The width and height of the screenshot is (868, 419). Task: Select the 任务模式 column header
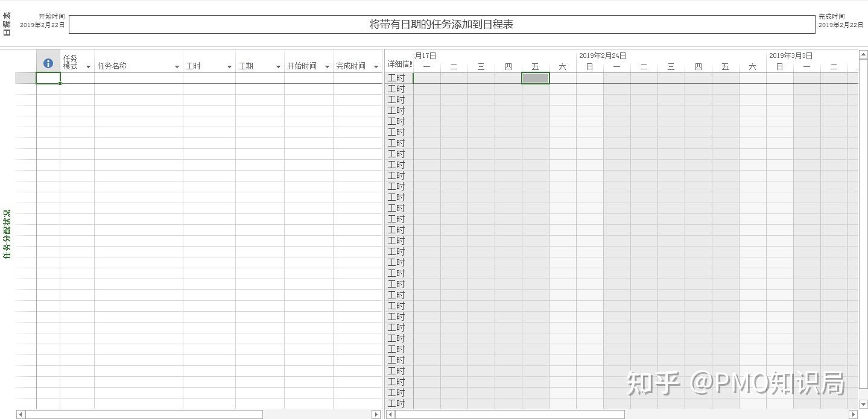coord(77,62)
